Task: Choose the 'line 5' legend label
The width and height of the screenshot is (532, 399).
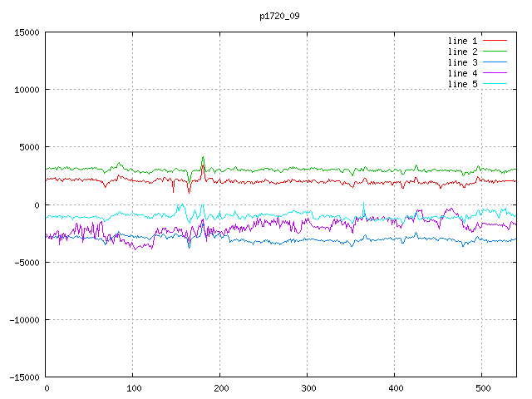Action: (463, 84)
